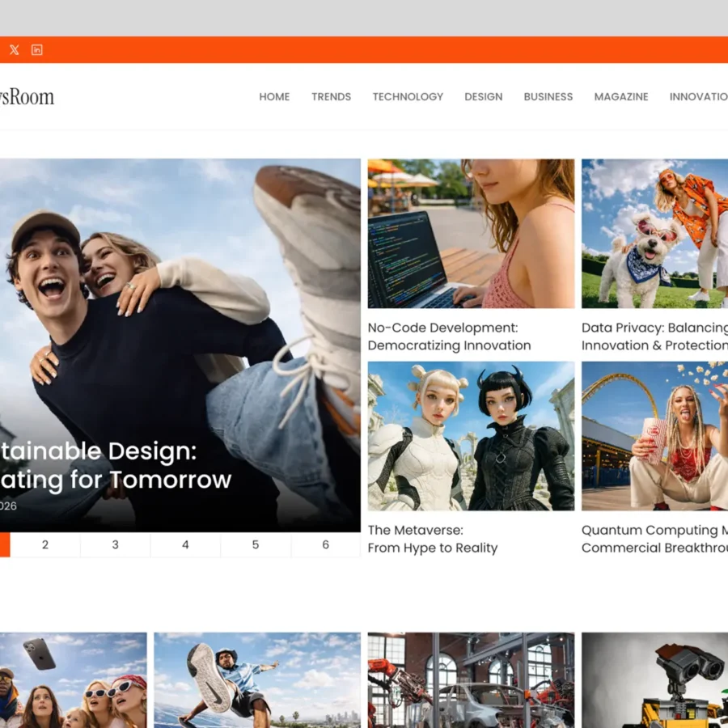Open the Sustainable Design featured slide image
The image size is (728, 728).
click(180, 345)
